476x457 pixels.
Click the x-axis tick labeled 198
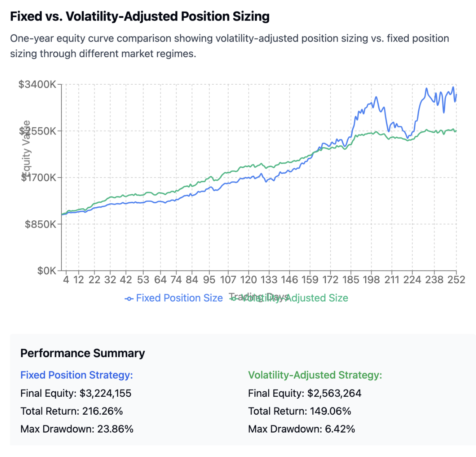coord(371,280)
